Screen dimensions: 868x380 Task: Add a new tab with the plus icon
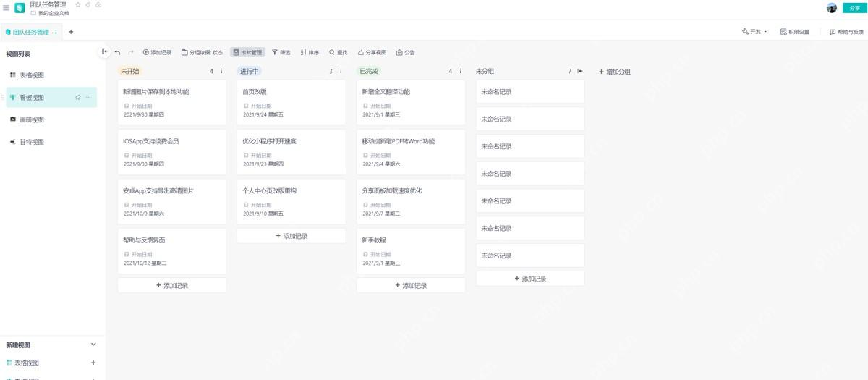pos(71,32)
